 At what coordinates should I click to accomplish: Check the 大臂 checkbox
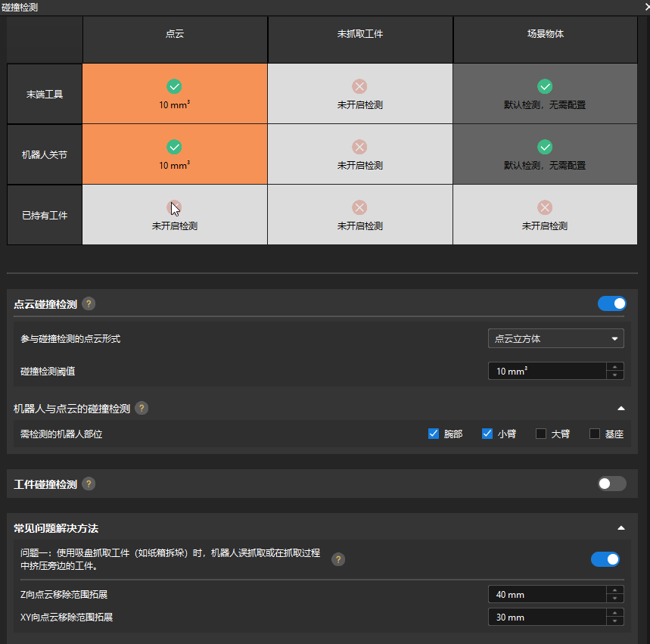542,434
